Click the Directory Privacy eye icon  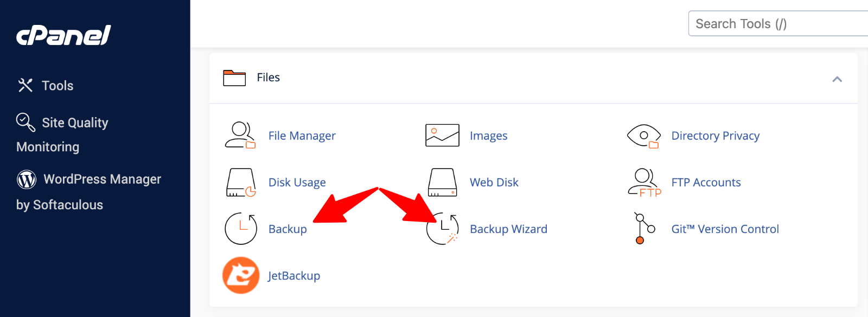643,136
